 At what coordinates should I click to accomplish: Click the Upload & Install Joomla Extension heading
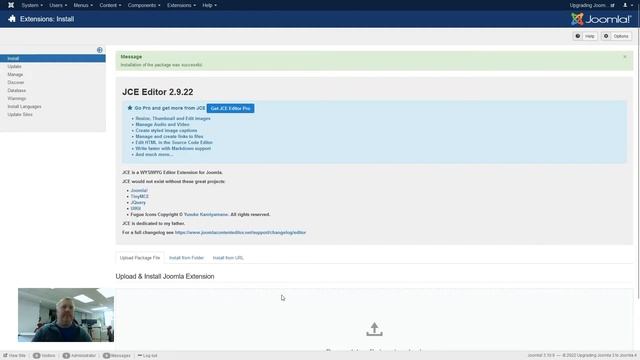(x=165, y=277)
